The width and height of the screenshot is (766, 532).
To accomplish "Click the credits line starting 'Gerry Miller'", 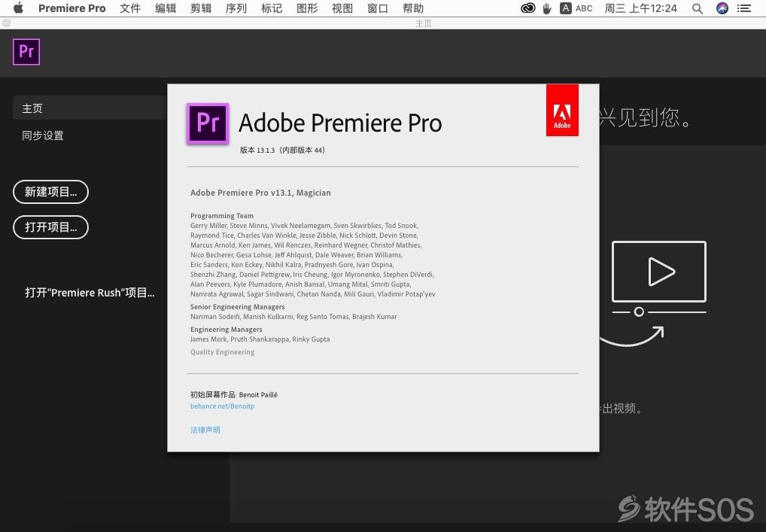I will click(x=304, y=225).
